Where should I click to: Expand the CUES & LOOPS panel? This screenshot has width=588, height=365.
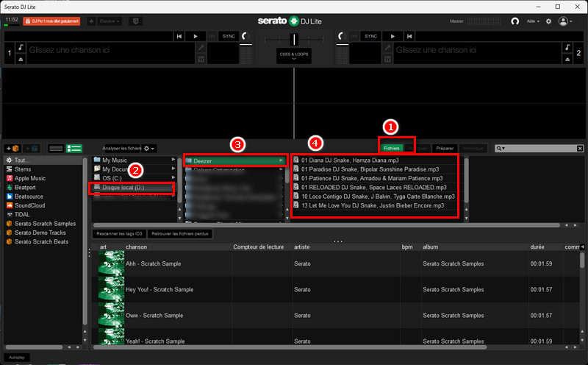(294, 56)
